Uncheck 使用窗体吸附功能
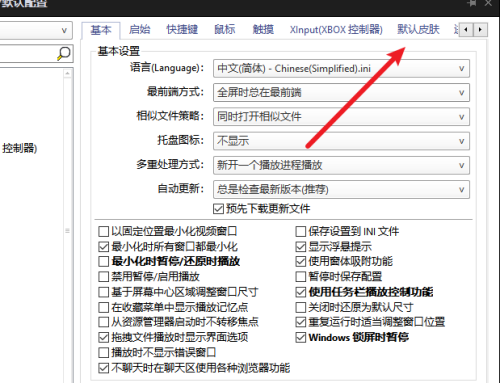The image size is (500, 383). coord(301,261)
